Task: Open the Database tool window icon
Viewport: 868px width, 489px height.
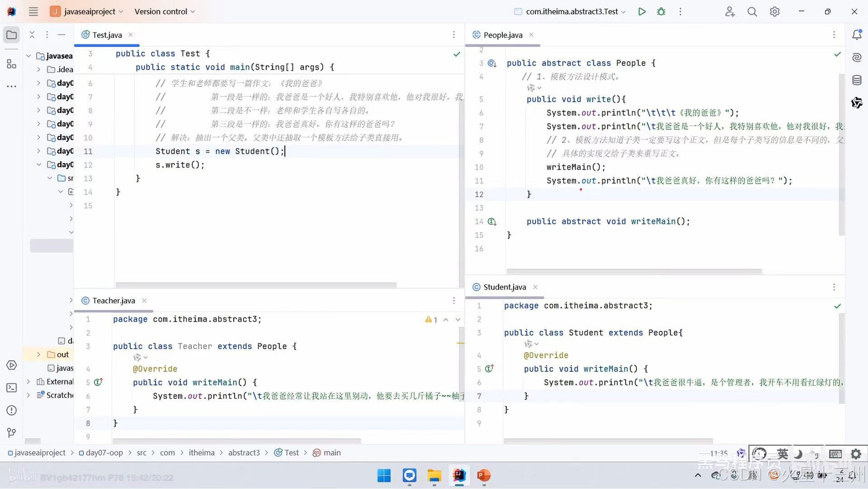Action: (857, 80)
